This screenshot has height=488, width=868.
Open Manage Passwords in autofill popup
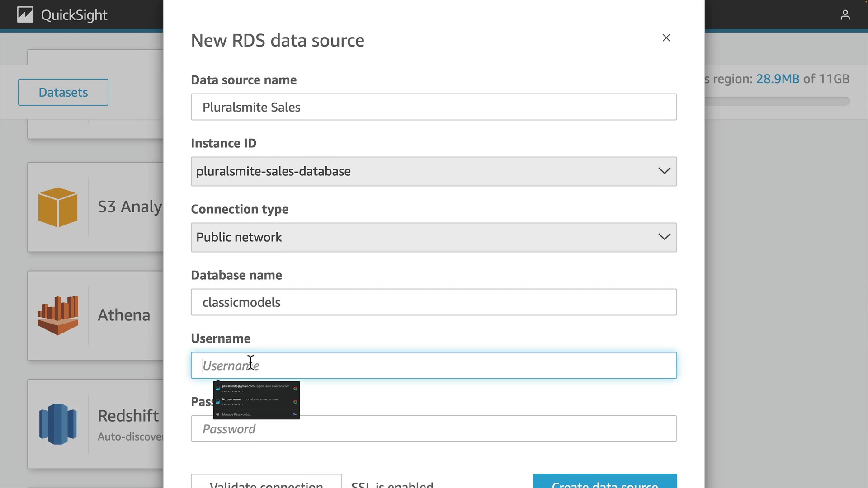point(236,414)
